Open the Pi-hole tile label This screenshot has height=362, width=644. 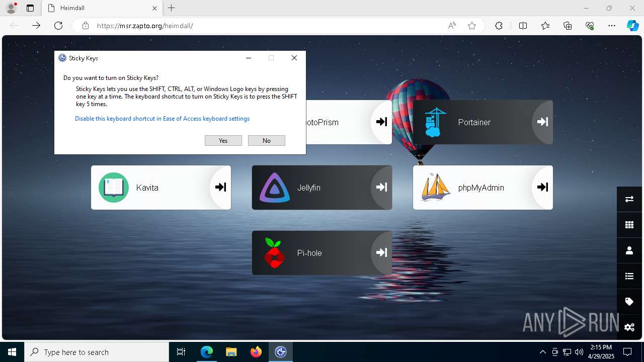309,253
